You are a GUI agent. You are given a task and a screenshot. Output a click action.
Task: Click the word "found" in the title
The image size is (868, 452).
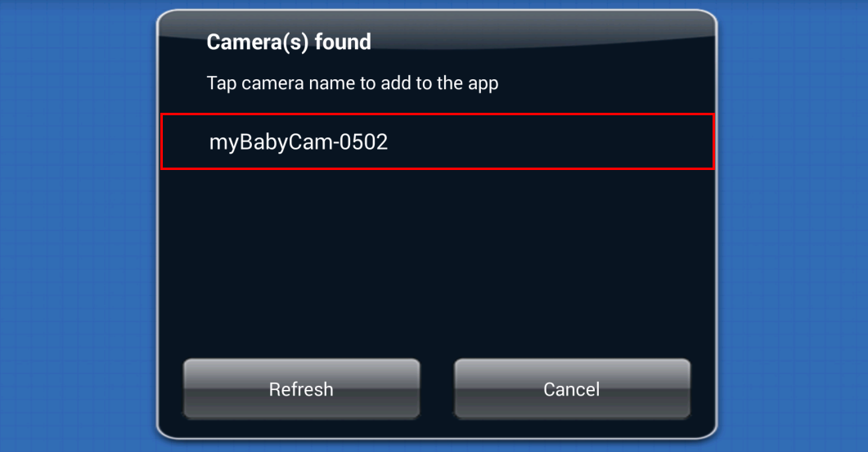pos(344,42)
